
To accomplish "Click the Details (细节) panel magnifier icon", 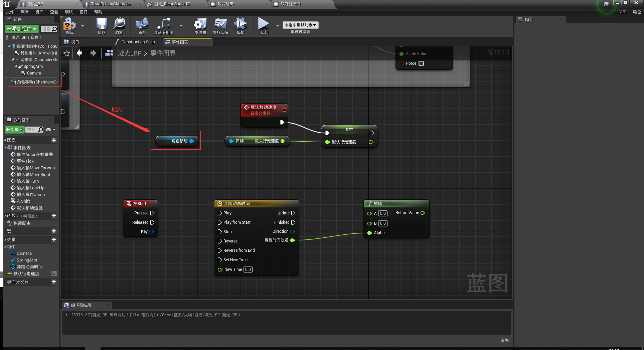I will (x=520, y=19).
